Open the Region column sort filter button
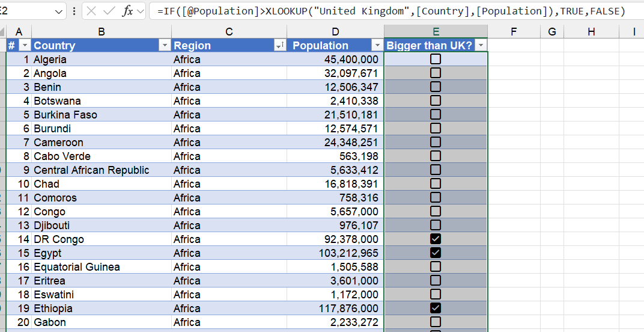Viewport: 644px width, 332px height. point(279,46)
